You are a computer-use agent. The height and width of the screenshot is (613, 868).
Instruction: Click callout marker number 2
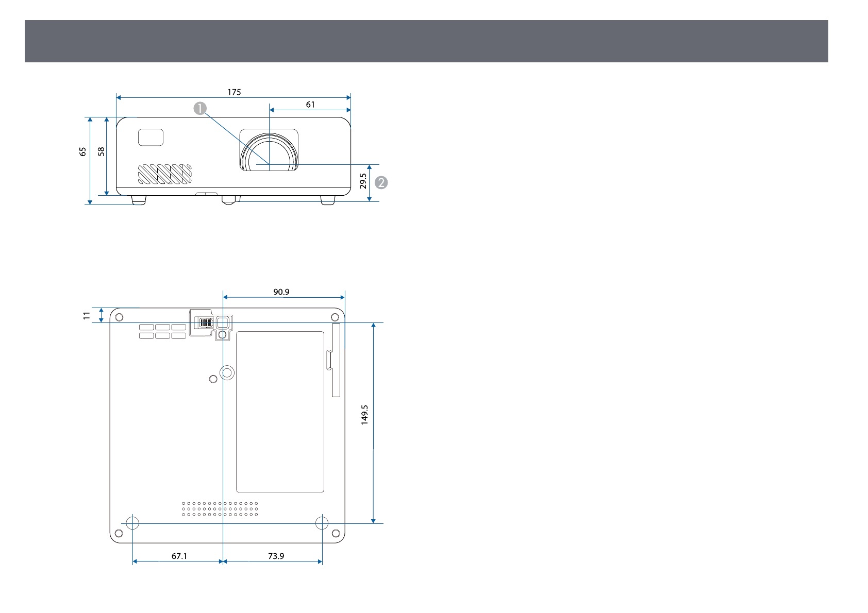coord(381,182)
